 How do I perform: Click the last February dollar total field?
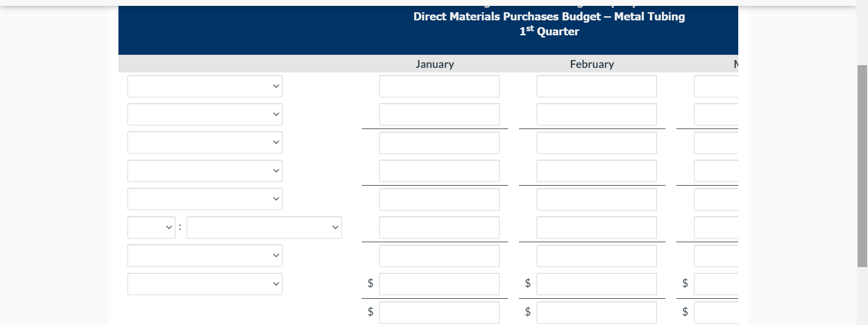(597, 312)
